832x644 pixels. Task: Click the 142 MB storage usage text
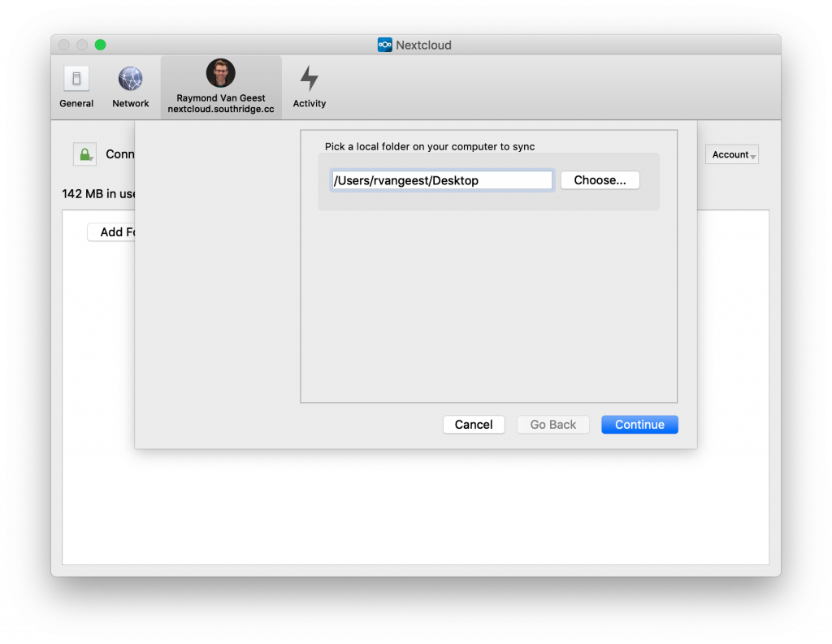tap(97, 194)
